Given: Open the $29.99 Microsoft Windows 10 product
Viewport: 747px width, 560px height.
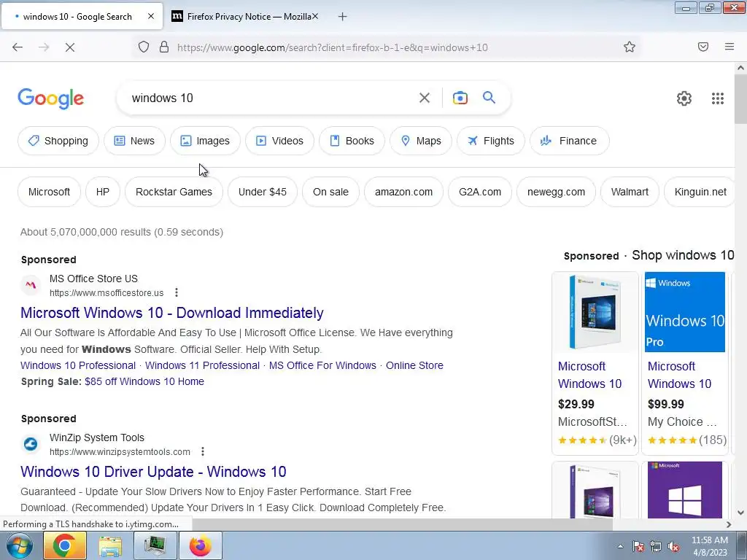Looking at the screenshot, I should pyautogui.click(x=595, y=363).
